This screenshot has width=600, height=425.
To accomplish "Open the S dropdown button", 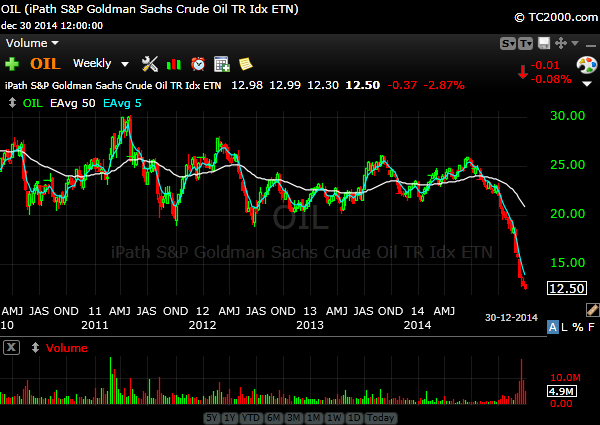I will (x=508, y=44).
